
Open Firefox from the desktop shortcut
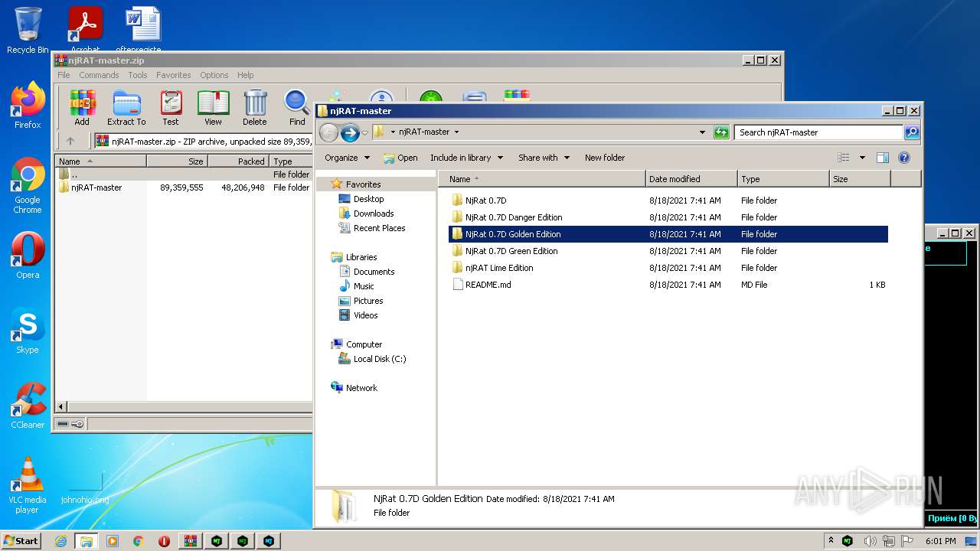coord(28,106)
